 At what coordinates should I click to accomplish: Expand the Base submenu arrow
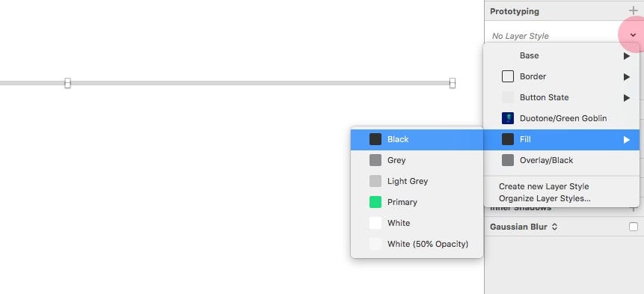(626, 56)
